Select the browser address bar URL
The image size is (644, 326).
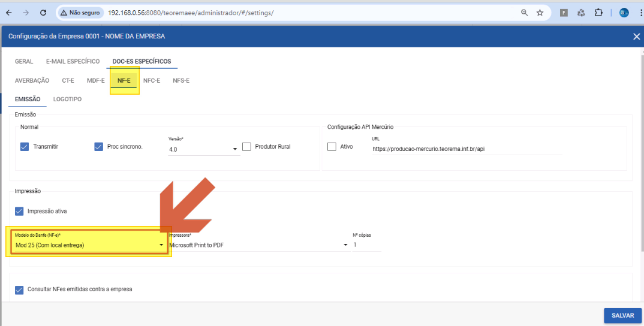(x=191, y=13)
